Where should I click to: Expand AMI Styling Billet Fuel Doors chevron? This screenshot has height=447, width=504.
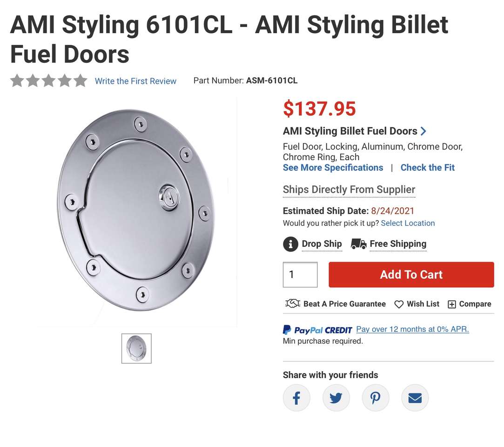(x=423, y=131)
